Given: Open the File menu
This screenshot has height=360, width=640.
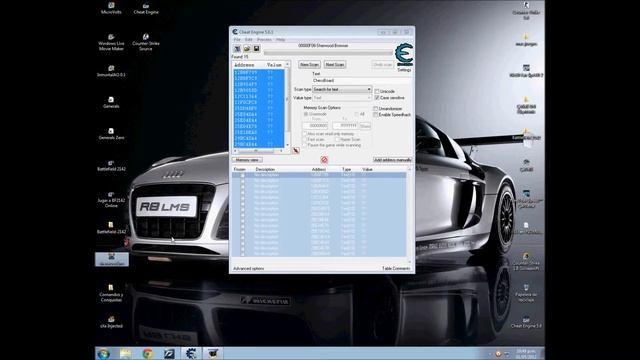Looking at the screenshot, I should click(x=237, y=40).
